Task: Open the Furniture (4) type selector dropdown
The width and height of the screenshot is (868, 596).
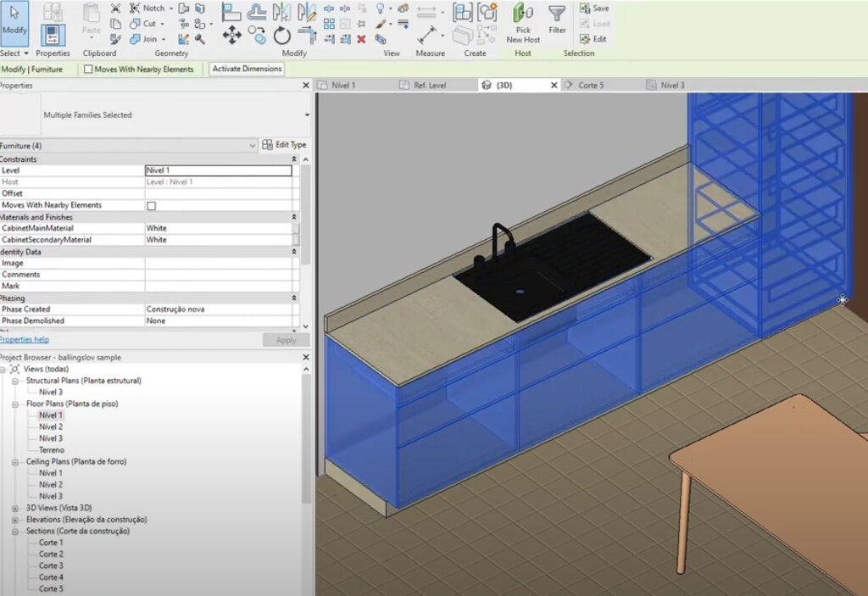Action: tap(252, 146)
